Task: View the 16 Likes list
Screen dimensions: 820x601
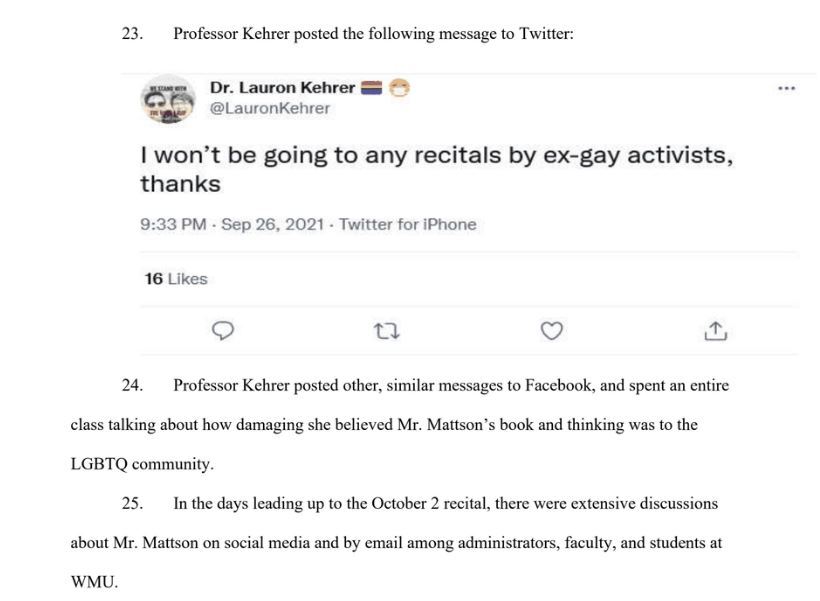Action: 176,279
